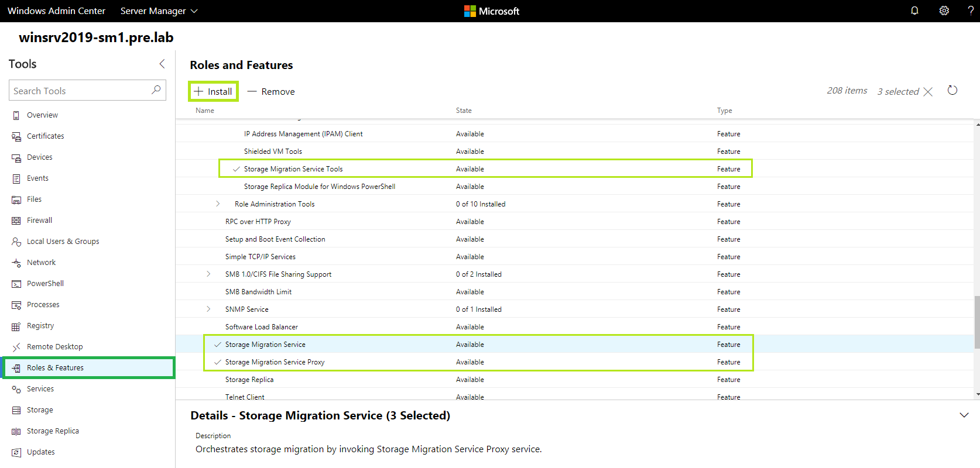Click the Firewall tool icon
The width and height of the screenshot is (980, 468).
(16, 221)
